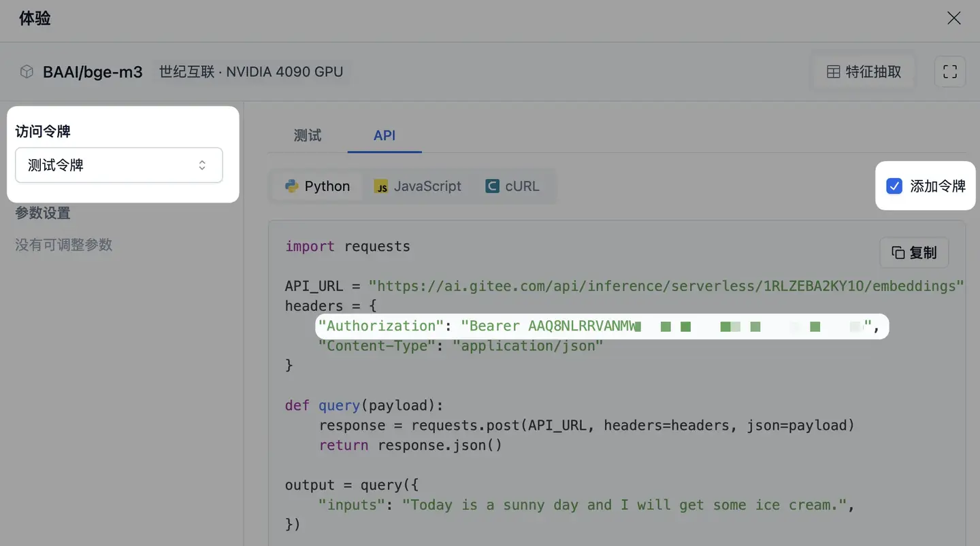
Task: Open the 特征抽取 feature extraction button
Action: [863, 71]
